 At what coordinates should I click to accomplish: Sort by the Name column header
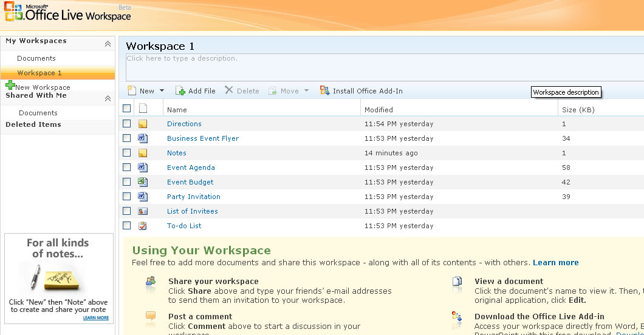177,110
